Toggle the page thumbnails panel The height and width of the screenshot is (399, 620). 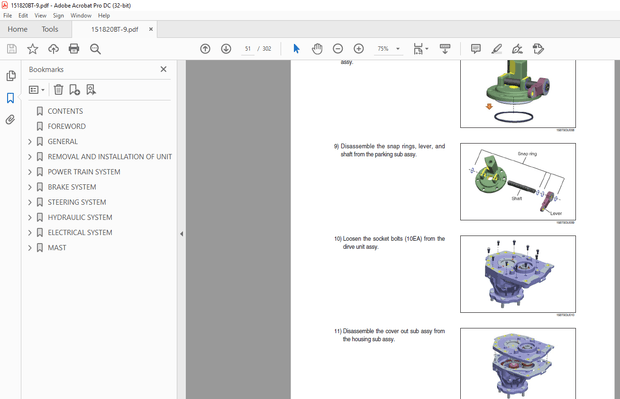coord(11,76)
